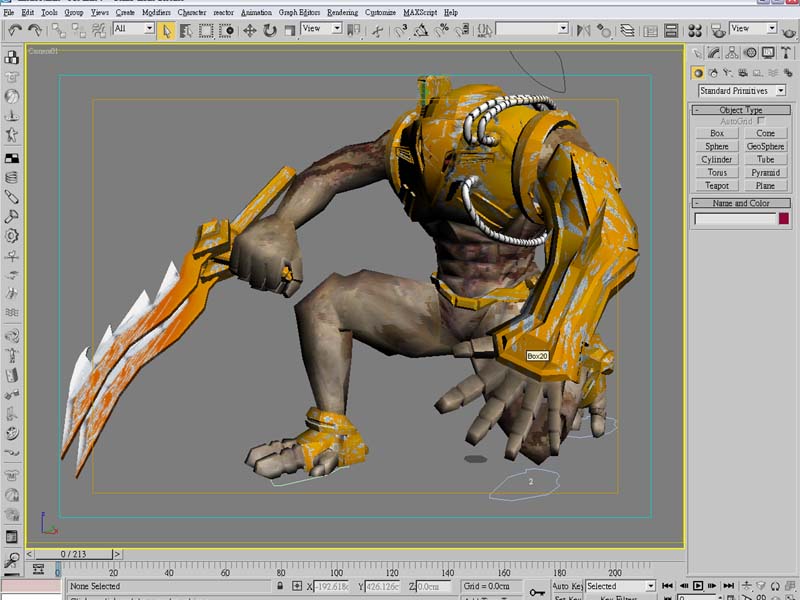Image resolution: width=800 pixels, height=600 pixels.
Task: Toggle Angle Snap in toolbar
Action: 421,31
